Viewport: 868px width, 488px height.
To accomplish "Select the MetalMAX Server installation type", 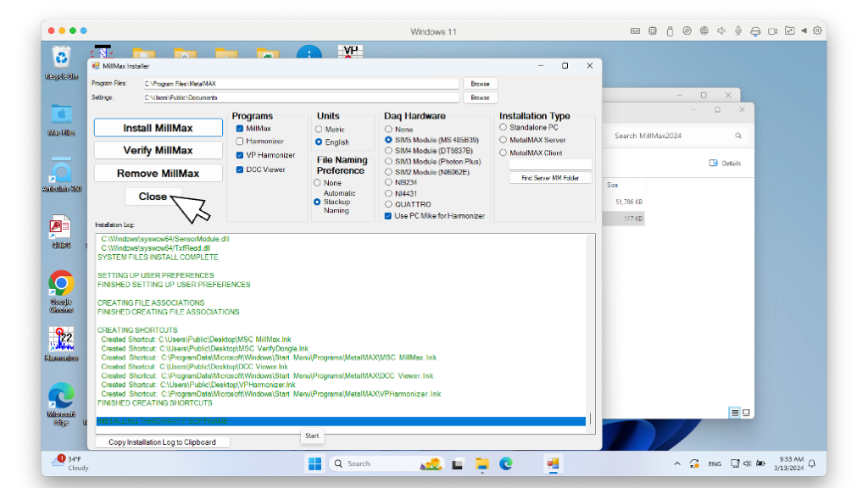I will tap(504, 140).
